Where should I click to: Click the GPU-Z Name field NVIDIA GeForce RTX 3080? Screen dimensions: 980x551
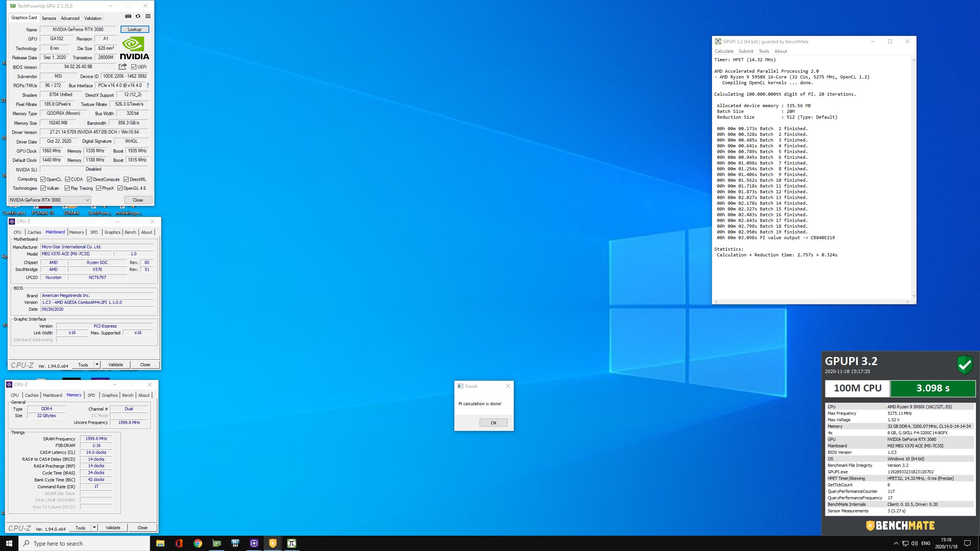click(x=78, y=29)
